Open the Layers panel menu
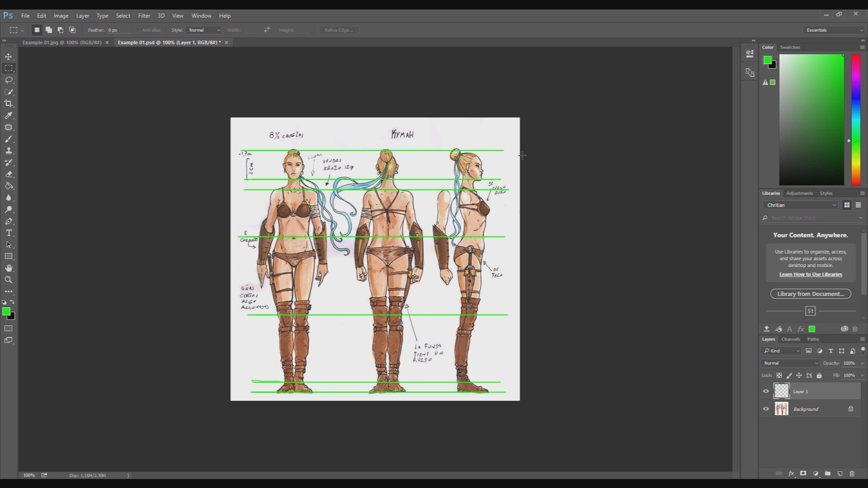 pos(862,339)
